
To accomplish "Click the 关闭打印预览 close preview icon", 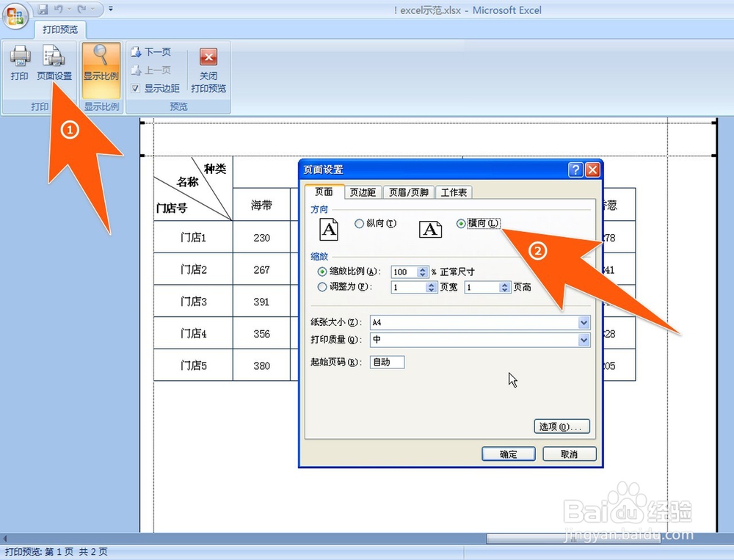I will (208, 65).
